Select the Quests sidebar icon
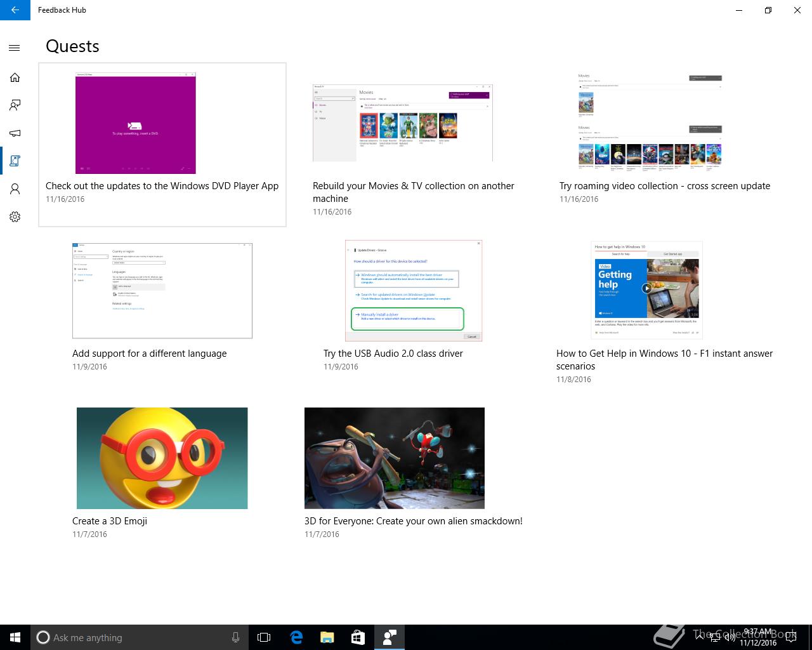The height and width of the screenshot is (650, 812). (x=15, y=161)
